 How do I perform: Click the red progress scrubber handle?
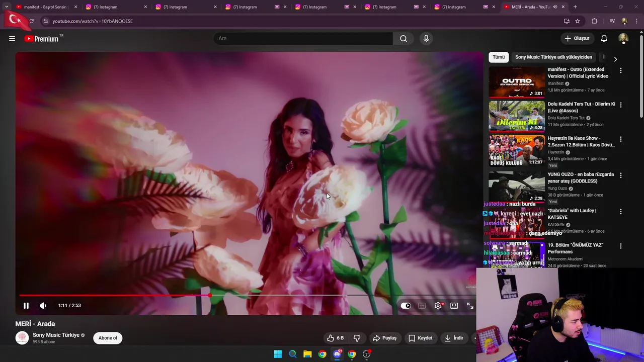[x=210, y=296]
